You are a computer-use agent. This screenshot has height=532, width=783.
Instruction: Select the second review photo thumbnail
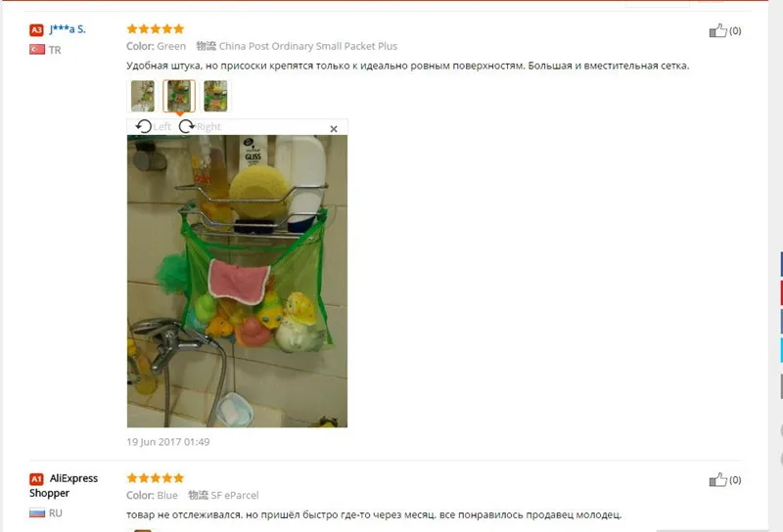coord(179,96)
